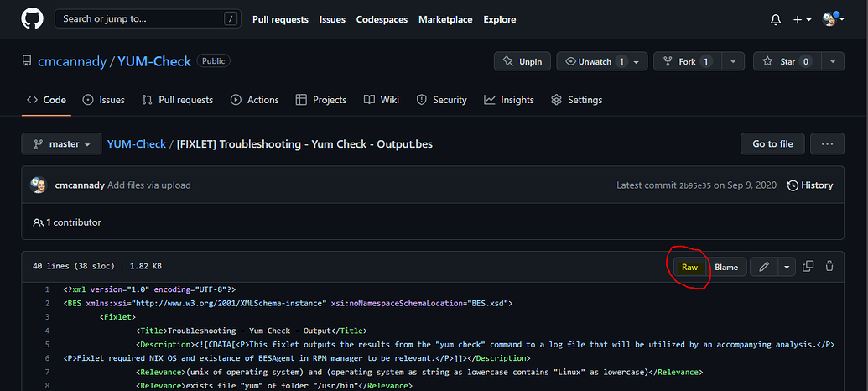
Task: Click the Title line of code
Action: (251, 331)
